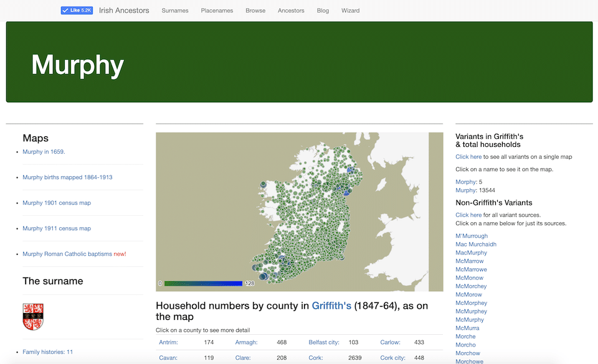Open the Surnames menu item

pyautogui.click(x=175, y=11)
